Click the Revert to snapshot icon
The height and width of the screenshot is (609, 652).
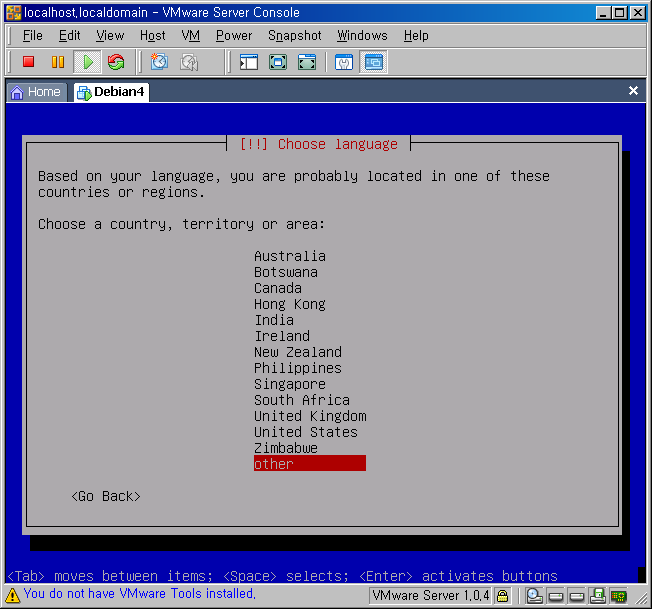click(189, 62)
